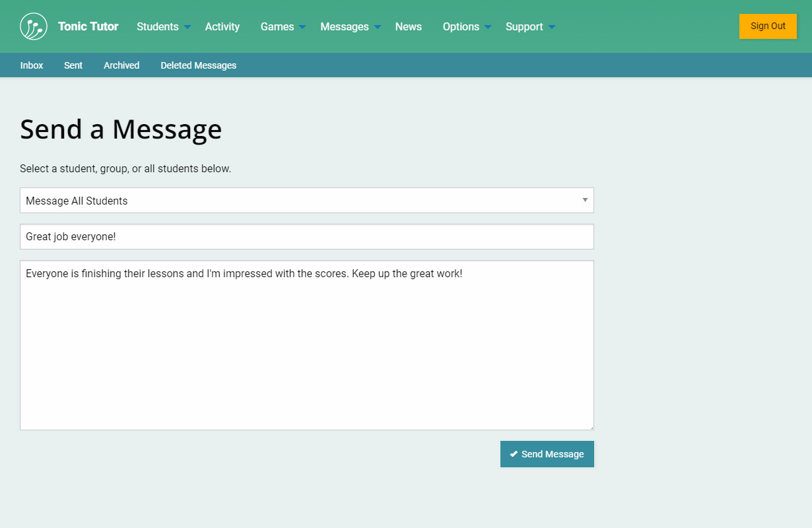Open the Support dropdown menu
812x528 pixels.
click(x=530, y=26)
